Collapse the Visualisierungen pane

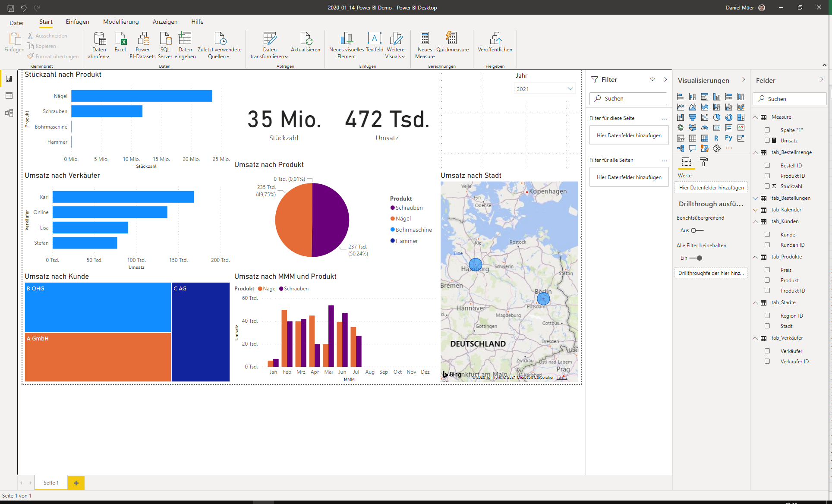[744, 80]
